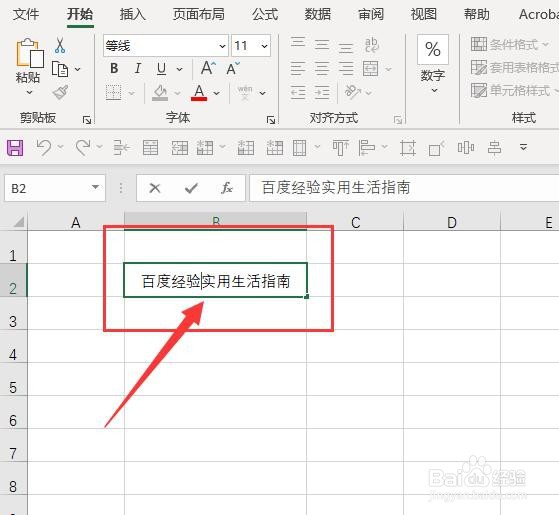Toggle wrap text icon
Screen dimensions: 559x515
point(371,45)
